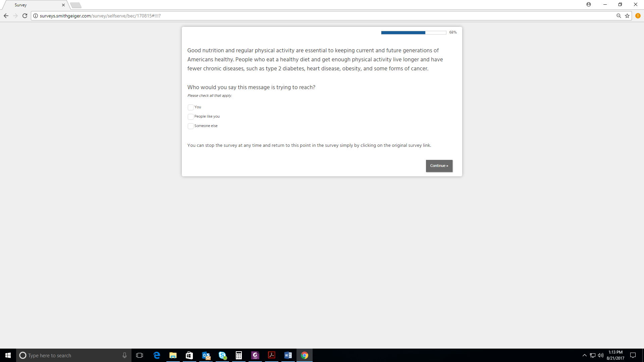Check the 'People like you' option
The width and height of the screenshot is (644, 362).
pyautogui.click(x=191, y=117)
